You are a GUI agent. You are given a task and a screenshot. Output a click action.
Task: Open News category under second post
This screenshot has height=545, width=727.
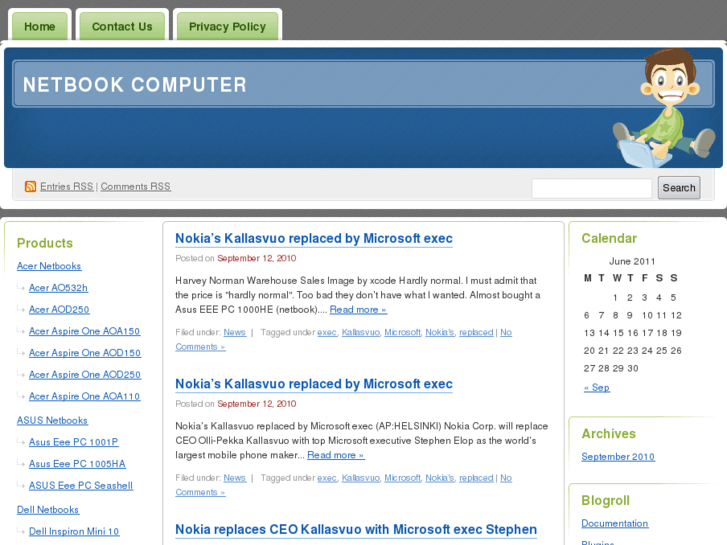tap(235, 478)
